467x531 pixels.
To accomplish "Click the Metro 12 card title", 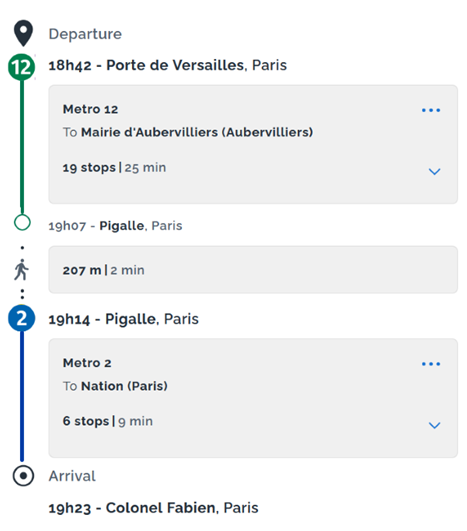I will pyautogui.click(x=90, y=109).
